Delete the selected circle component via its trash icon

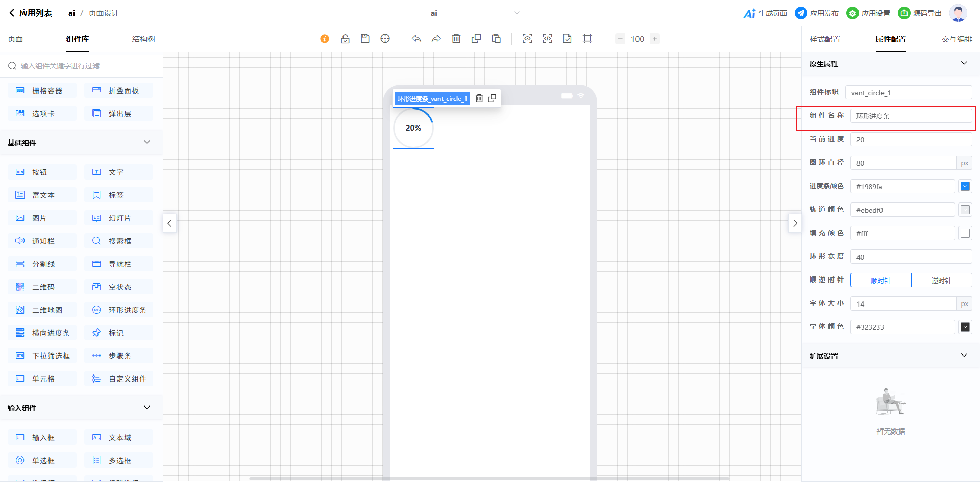point(479,98)
